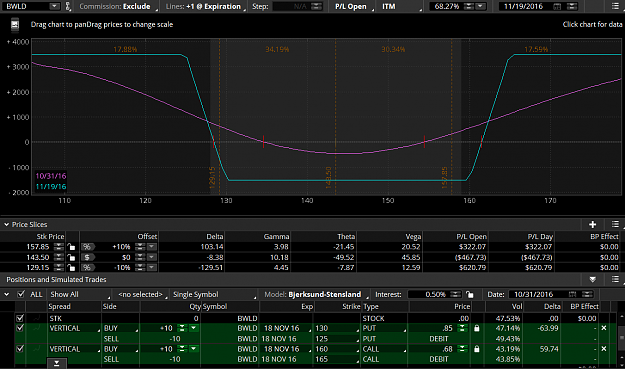Open the calendar icon for 11/19/2016
625x369 pixels.
point(558,6)
